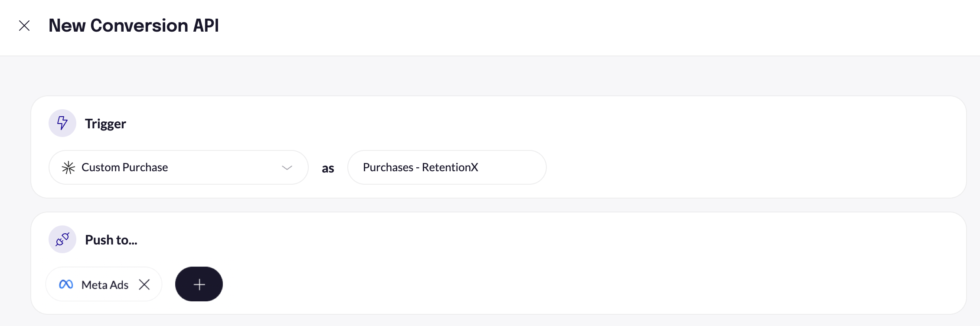Click the New Conversion API heading
The width and height of the screenshot is (980, 326).
click(133, 26)
